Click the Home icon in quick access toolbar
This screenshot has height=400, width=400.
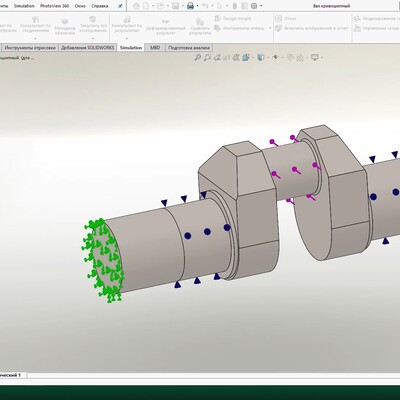tap(136, 6)
